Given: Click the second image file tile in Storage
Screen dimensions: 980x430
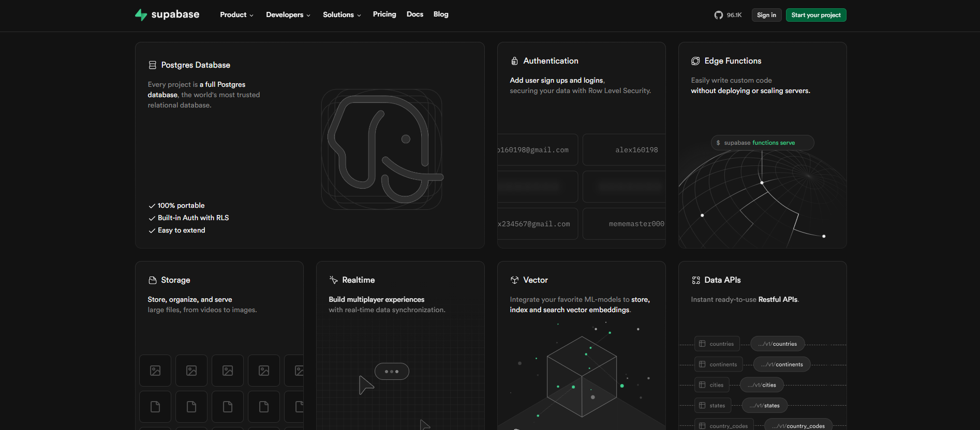Looking at the screenshot, I should coord(191,371).
